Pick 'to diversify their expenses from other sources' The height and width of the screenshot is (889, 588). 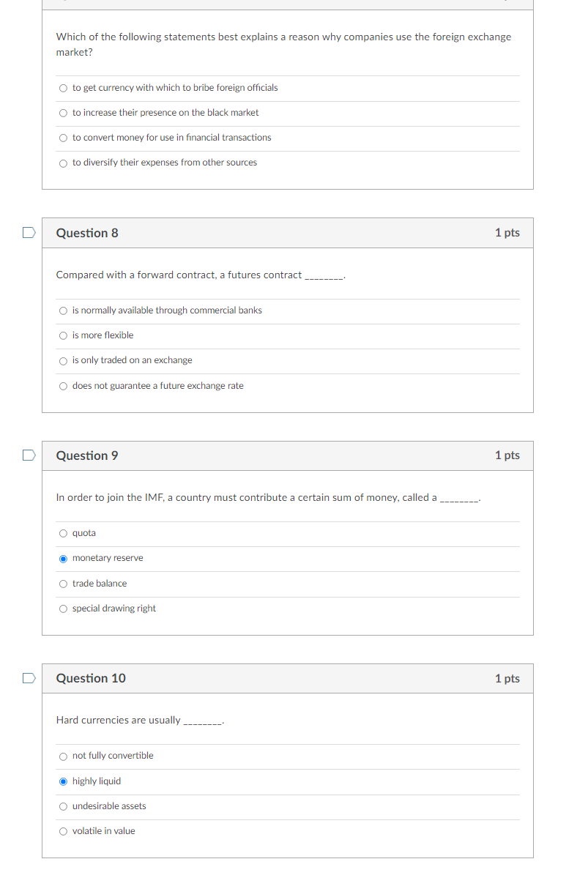click(x=64, y=163)
